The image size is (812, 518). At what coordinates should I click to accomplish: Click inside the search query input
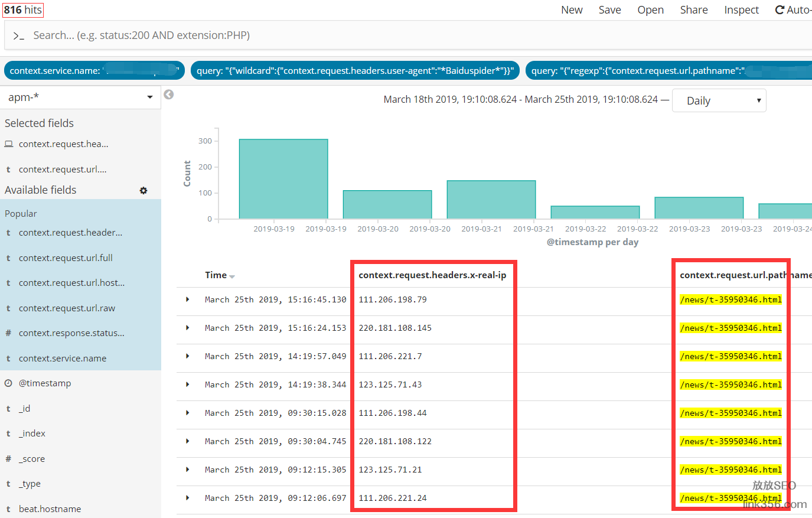(407, 35)
